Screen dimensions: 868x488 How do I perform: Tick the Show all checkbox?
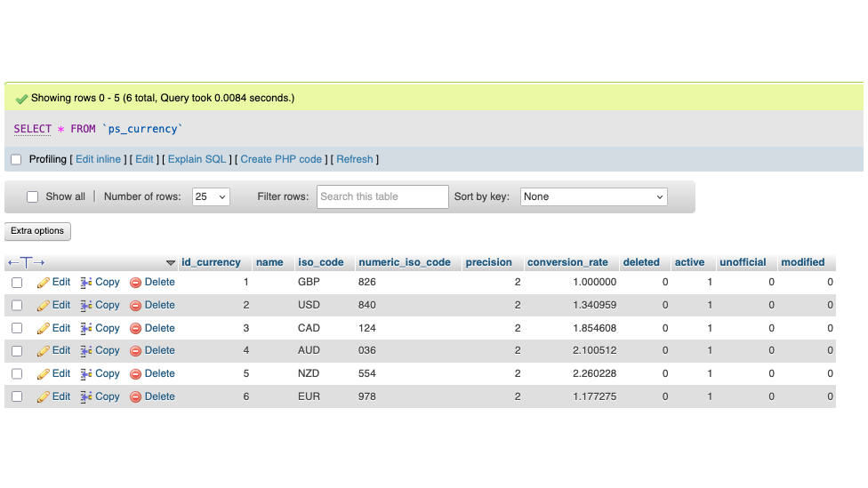point(33,197)
